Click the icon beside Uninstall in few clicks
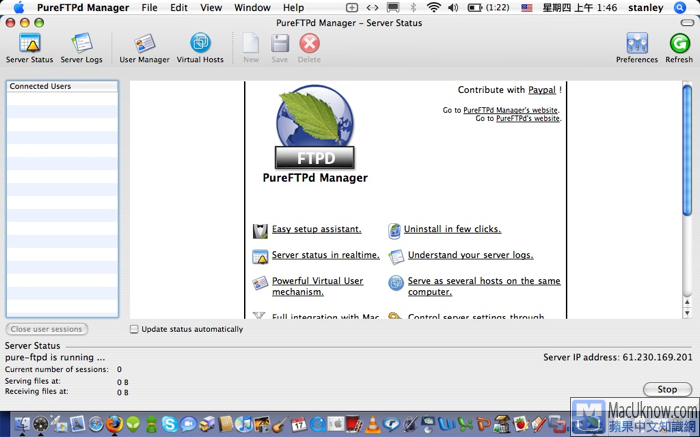This screenshot has width=700, height=437. [395, 231]
